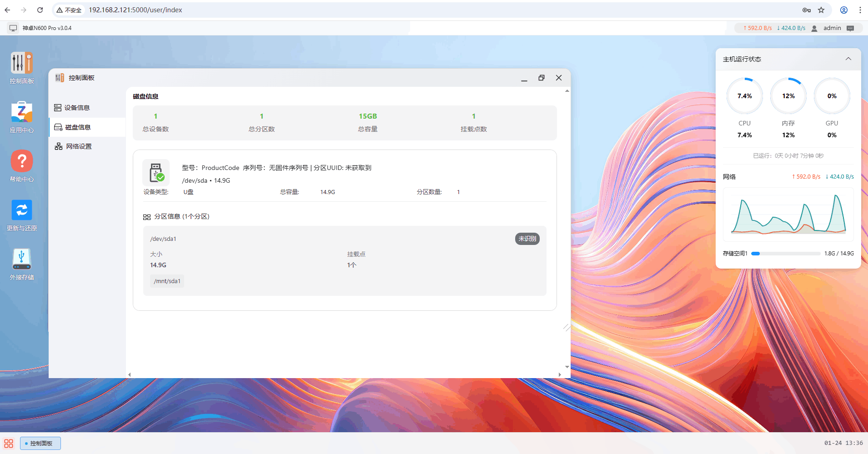
Task: Click the 内存 usage gauge
Action: coord(788,96)
